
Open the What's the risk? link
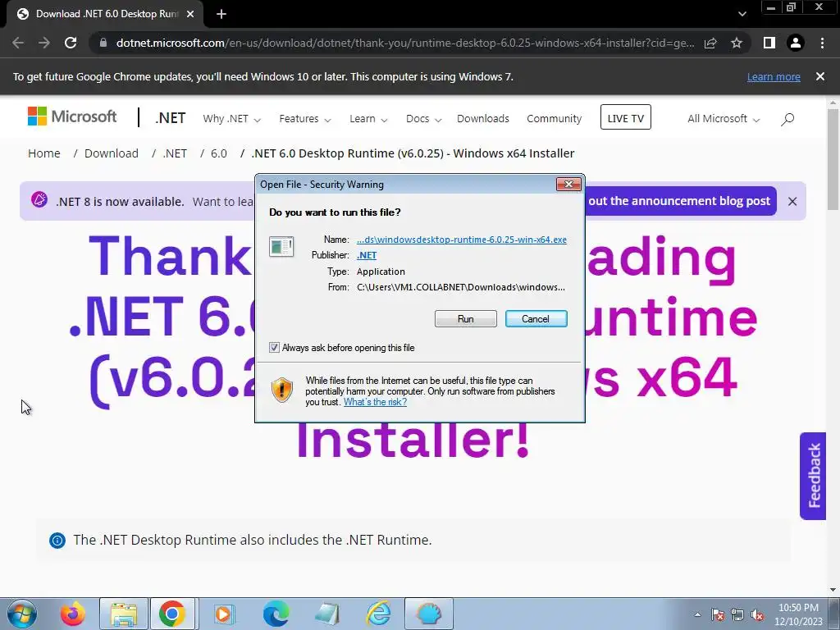[x=375, y=402]
